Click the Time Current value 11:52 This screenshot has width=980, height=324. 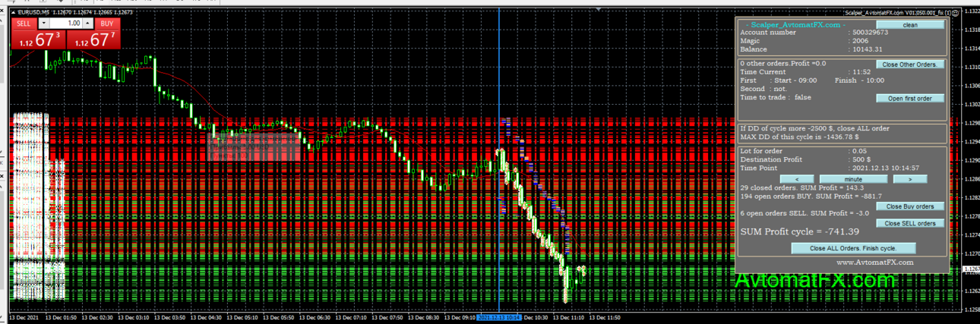(x=861, y=72)
